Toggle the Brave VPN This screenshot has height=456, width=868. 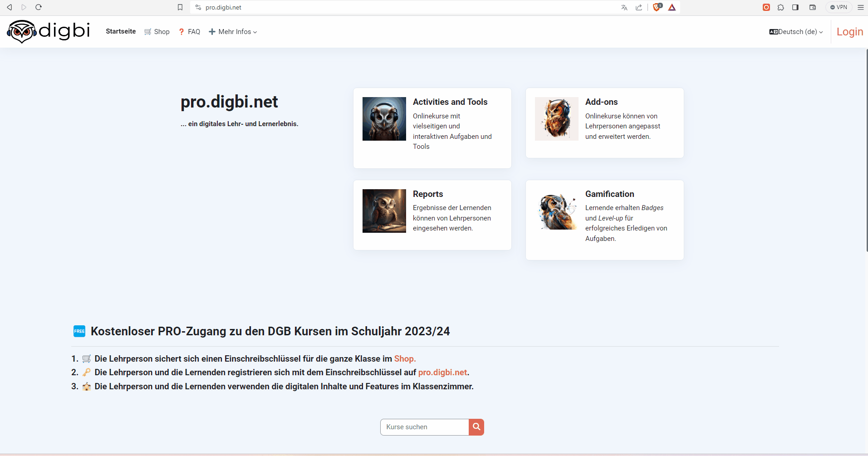pyautogui.click(x=839, y=7)
